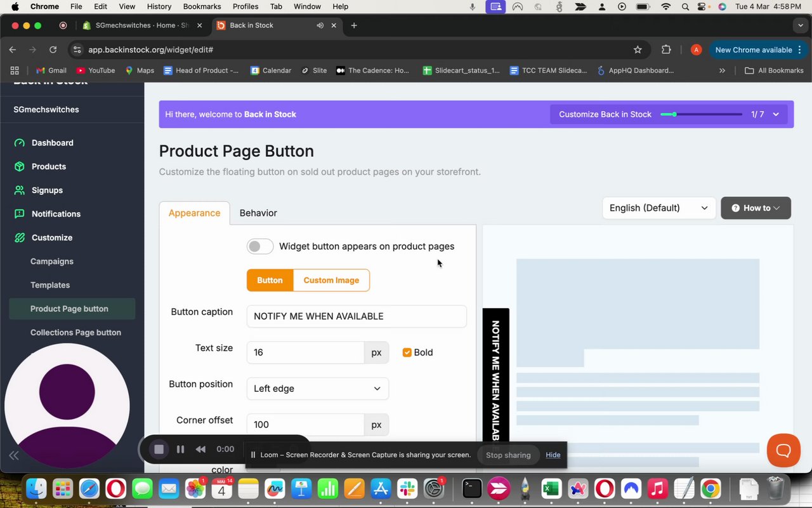The width and height of the screenshot is (812, 508).
Task: Open Music app from the Dock
Action: 657,488
